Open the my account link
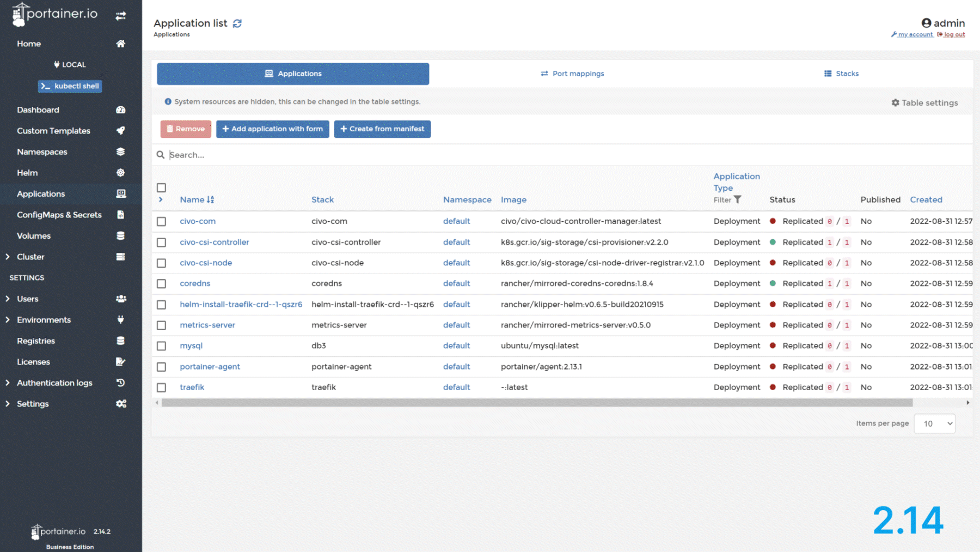 [912, 34]
